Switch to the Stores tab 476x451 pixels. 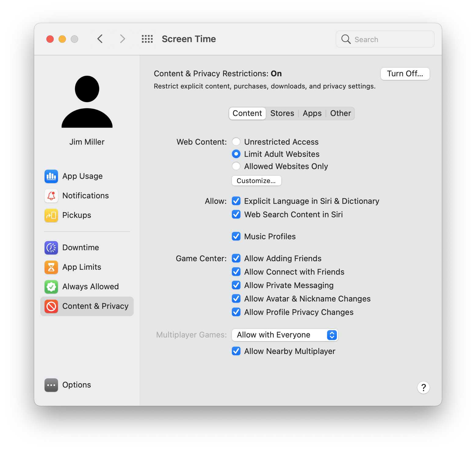282,114
